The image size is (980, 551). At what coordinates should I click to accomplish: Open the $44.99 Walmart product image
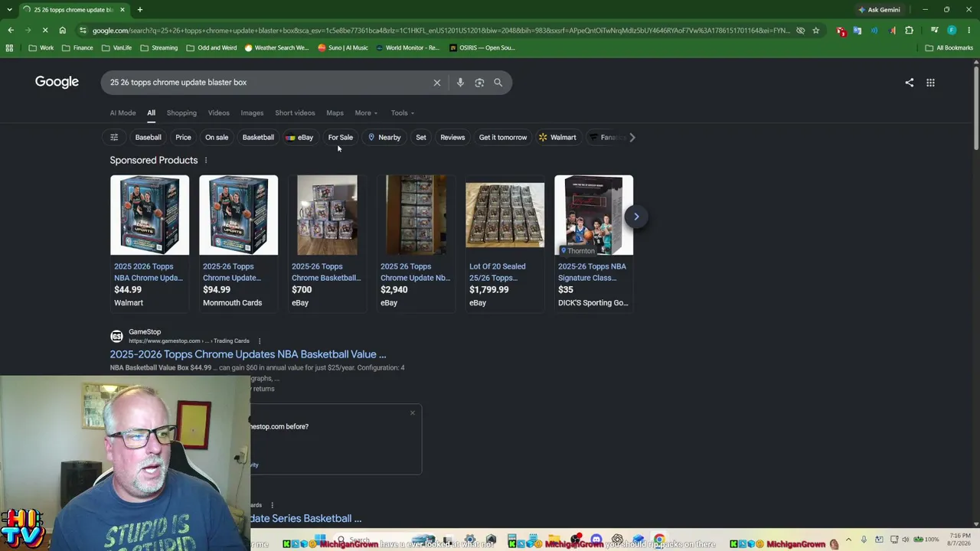coord(149,215)
